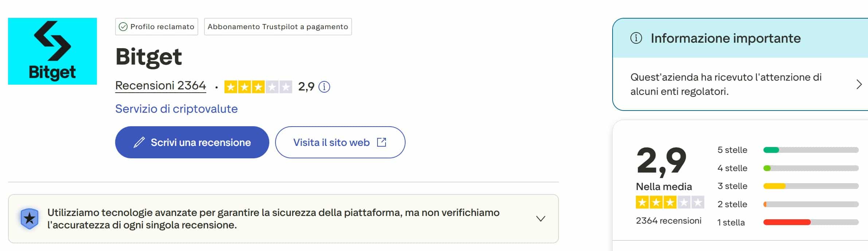
Task: Click the Bitget logo thumbnail
Action: click(52, 51)
